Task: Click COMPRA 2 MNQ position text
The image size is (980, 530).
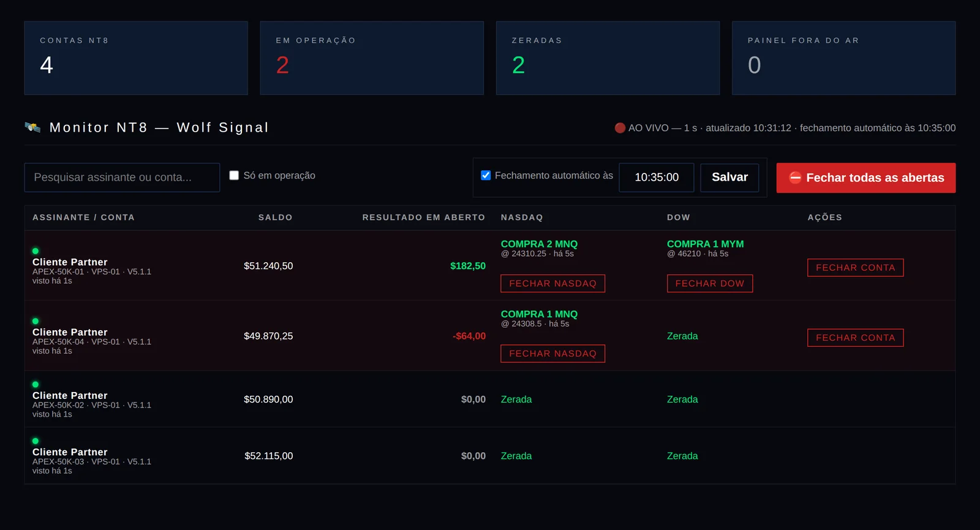Action: 539,244
